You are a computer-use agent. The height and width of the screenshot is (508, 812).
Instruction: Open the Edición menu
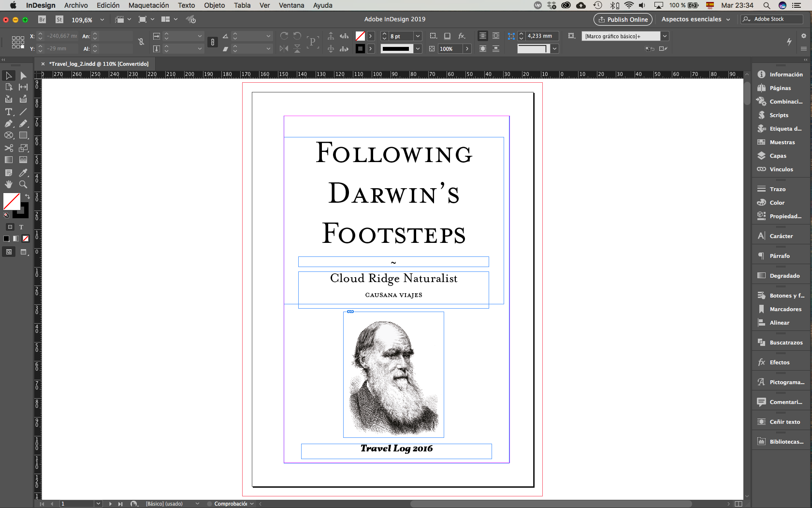click(108, 5)
